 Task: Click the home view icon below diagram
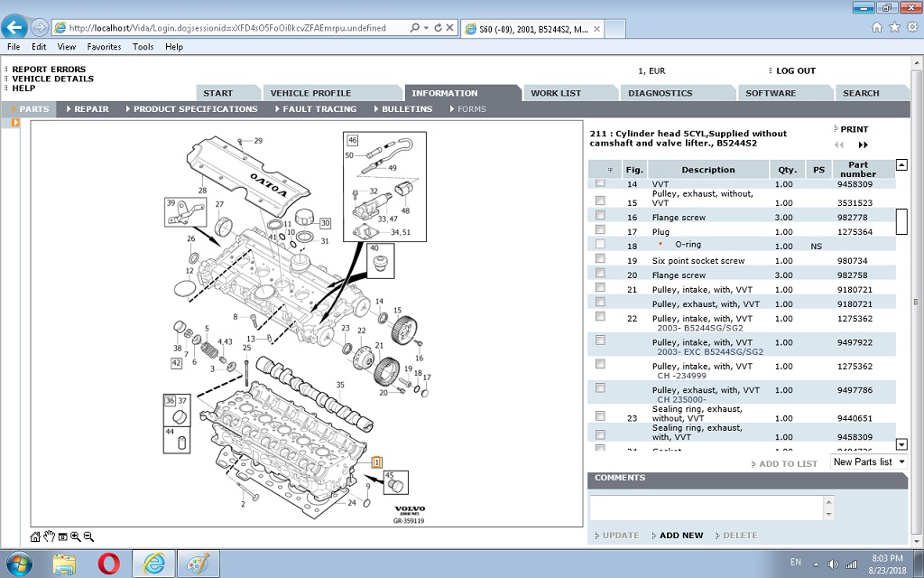(x=35, y=536)
